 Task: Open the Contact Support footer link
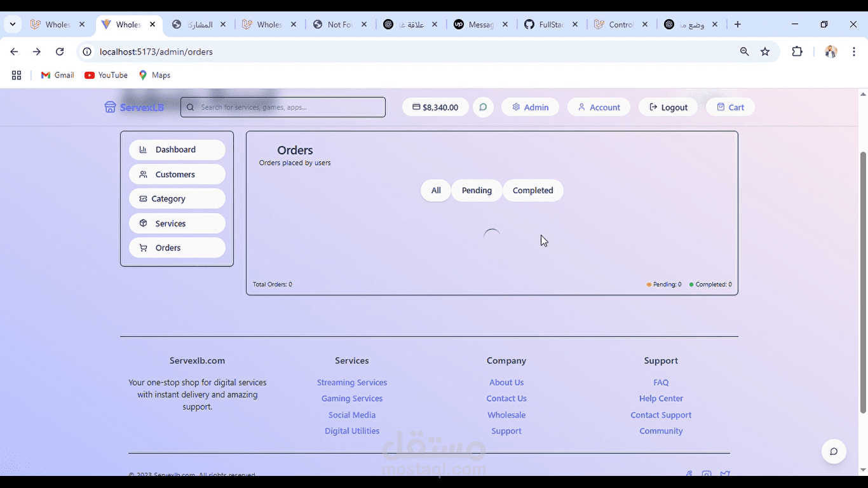(x=661, y=415)
